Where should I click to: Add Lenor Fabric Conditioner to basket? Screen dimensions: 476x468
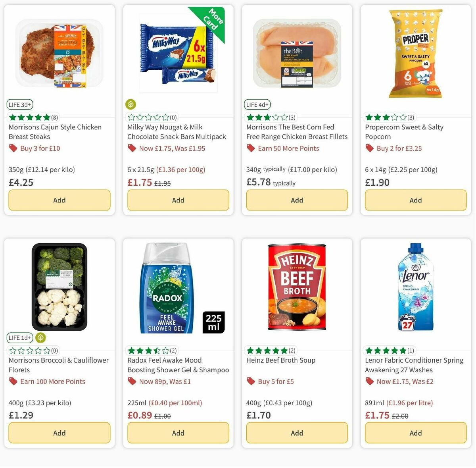(x=415, y=433)
